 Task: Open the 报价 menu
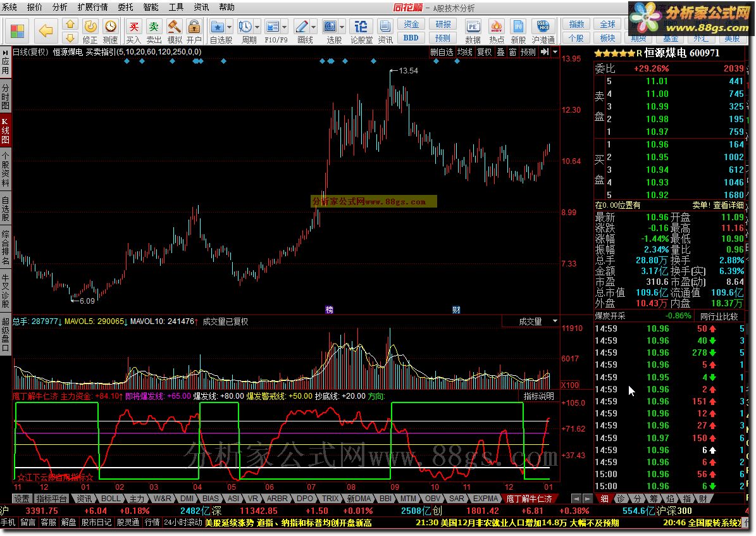click(x=34, y=7)
